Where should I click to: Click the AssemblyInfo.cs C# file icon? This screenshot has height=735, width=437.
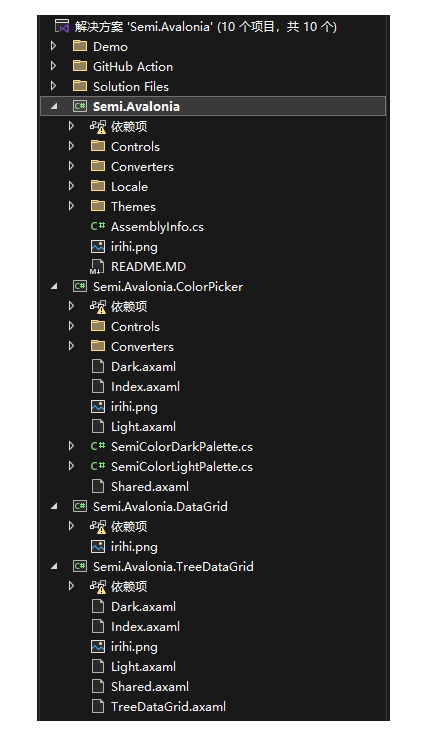point(98,226)
